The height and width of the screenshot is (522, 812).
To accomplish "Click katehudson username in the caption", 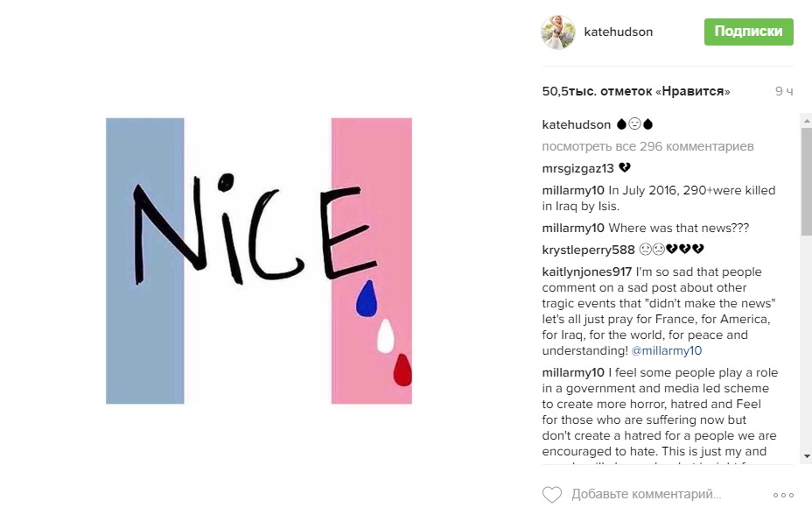I will click(x=576, y=124).
